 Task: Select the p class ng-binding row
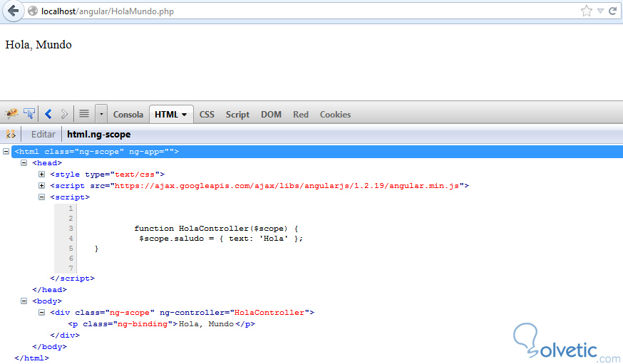pyautogui.click(x=162, y=324)
